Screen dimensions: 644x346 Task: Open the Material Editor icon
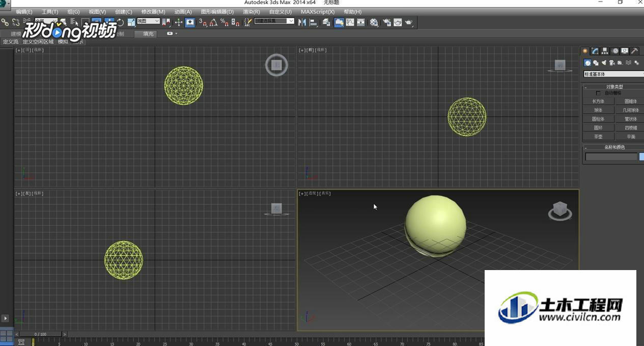pos(374,22)
